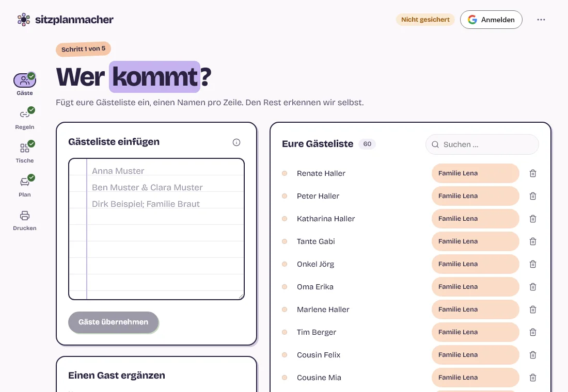Open the Gäste step in sidebar
568x392 pixels.
(25, 84)
